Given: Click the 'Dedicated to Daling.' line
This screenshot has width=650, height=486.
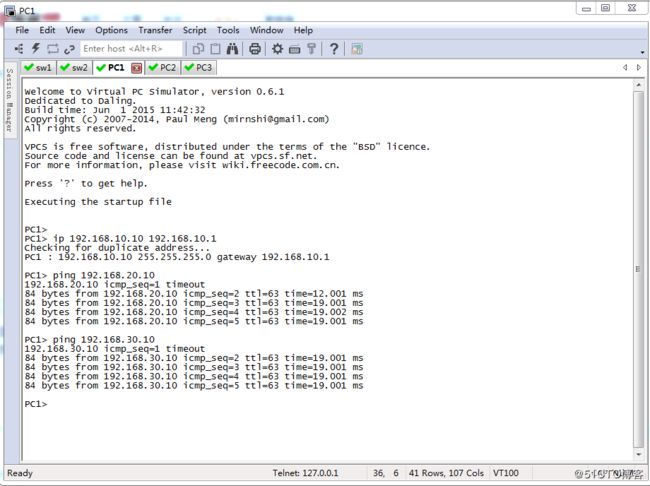Looking at the screenshot, I should (x=80, y=101).
